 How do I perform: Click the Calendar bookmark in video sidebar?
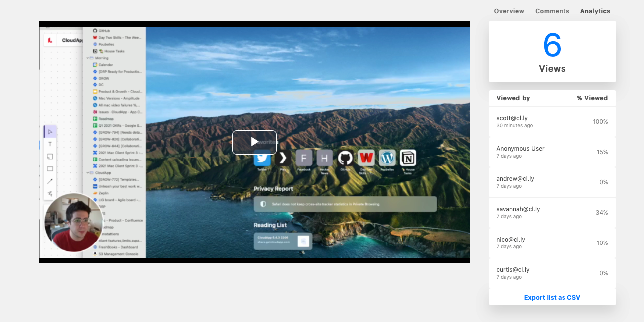coord(103,65)
